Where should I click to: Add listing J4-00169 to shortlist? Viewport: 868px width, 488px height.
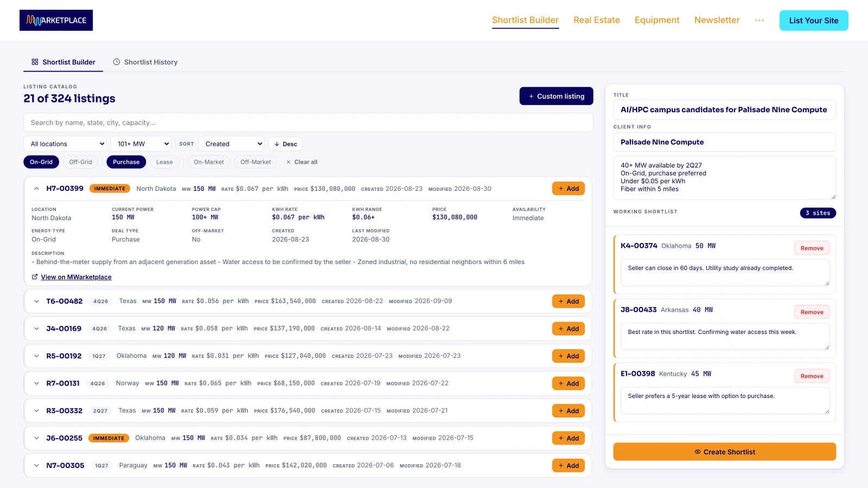(x=569, y=329)
